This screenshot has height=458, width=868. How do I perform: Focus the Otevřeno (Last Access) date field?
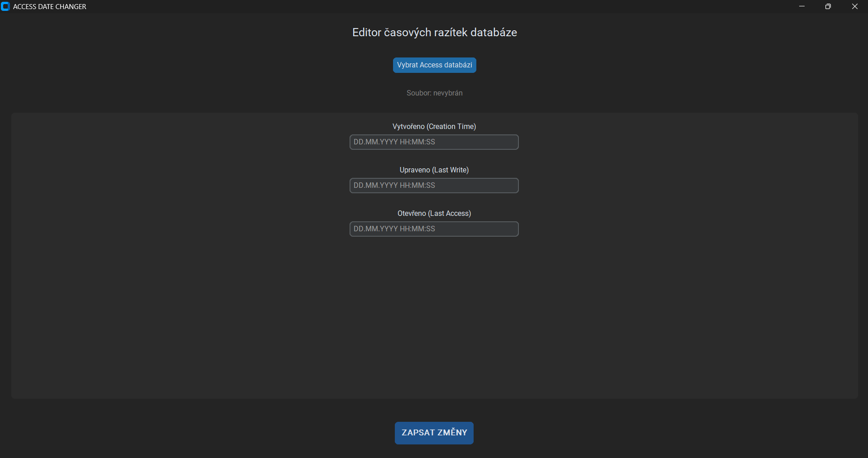(x=434, y=229)
